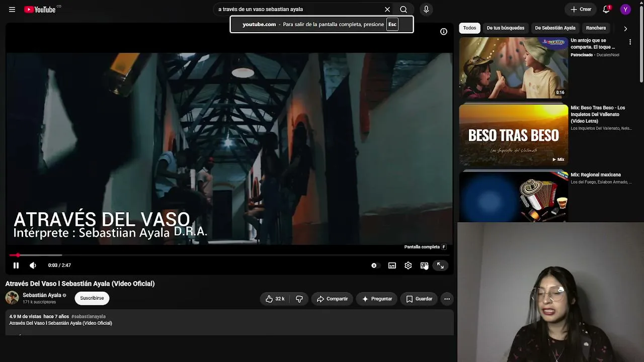Open the Sebastián Ayala channel name link
Viewport: 644px width, 362px height.
(42, 295)
